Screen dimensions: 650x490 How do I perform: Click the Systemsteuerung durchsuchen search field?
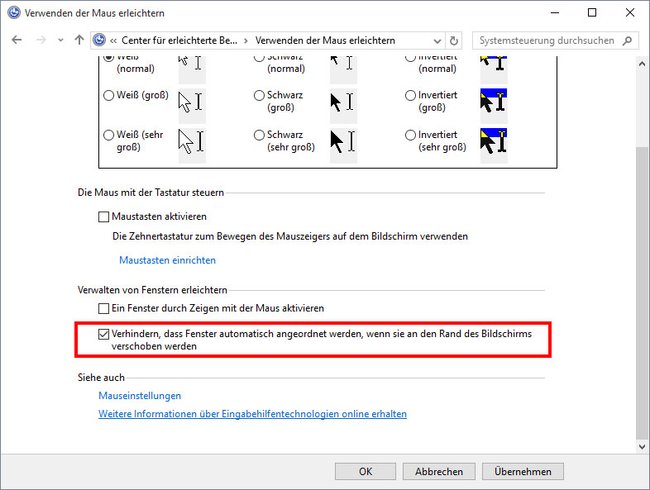(555, 41)
